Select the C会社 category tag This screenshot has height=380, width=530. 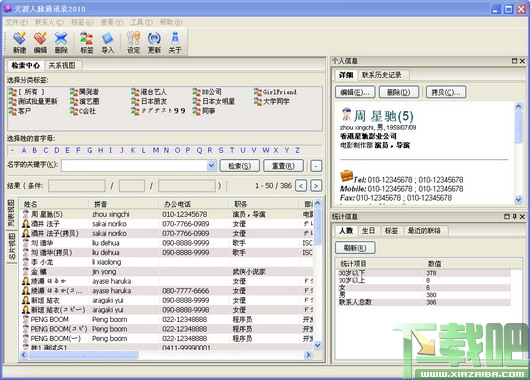point(83,111)
